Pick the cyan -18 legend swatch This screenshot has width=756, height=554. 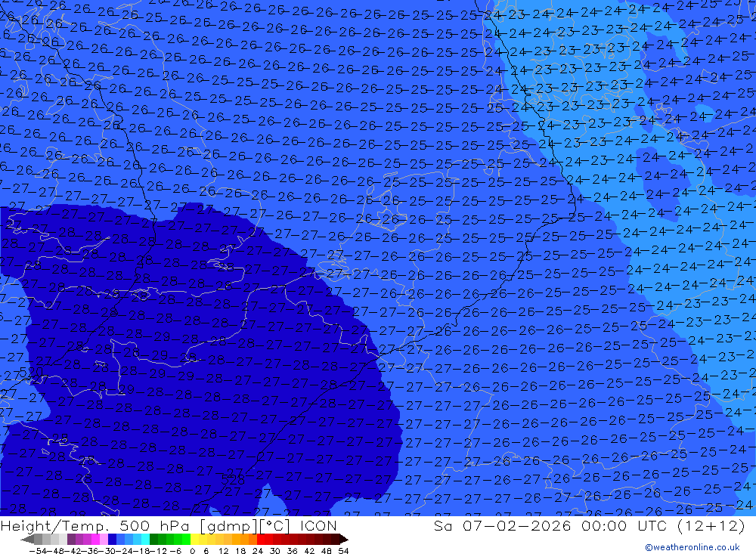(x=145, y=540)
